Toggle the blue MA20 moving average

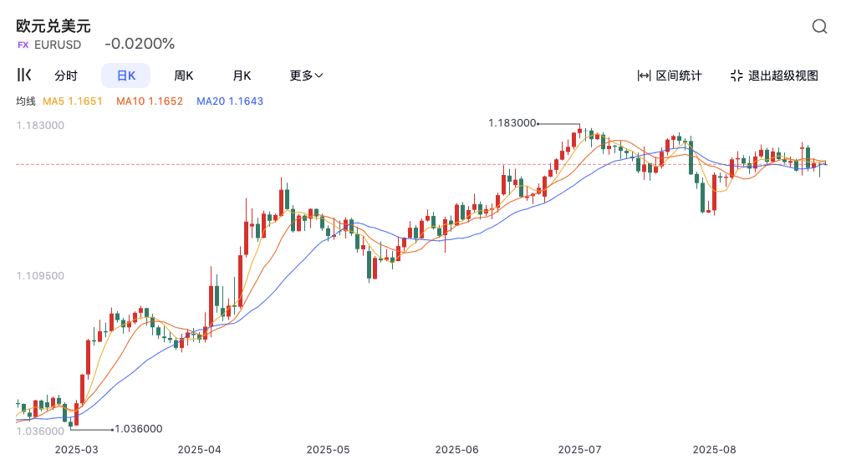tap(230, 101)
